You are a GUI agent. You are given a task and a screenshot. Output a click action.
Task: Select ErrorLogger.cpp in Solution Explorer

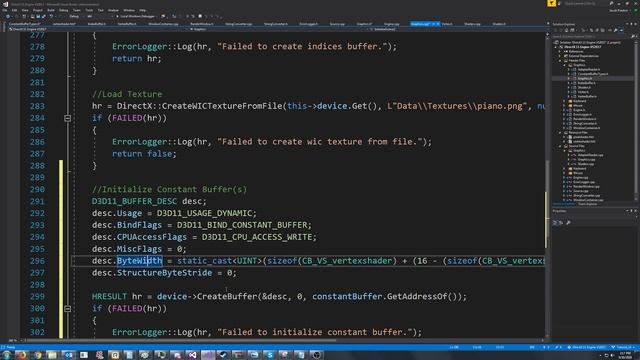click(584, 182)
